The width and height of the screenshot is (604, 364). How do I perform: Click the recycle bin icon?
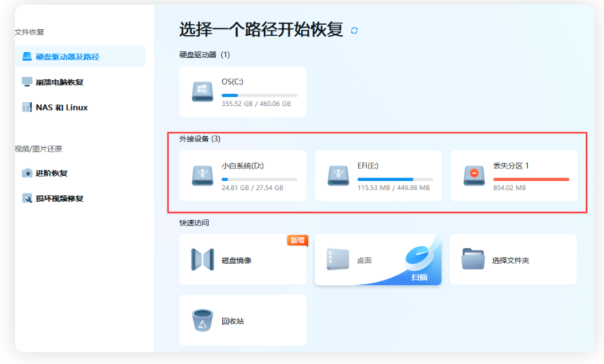203,320
